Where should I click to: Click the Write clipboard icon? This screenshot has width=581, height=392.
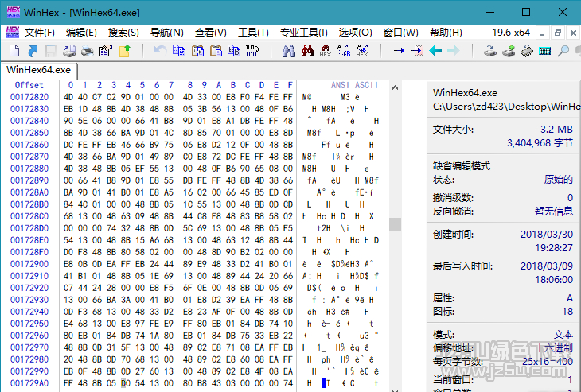point(197,50)
